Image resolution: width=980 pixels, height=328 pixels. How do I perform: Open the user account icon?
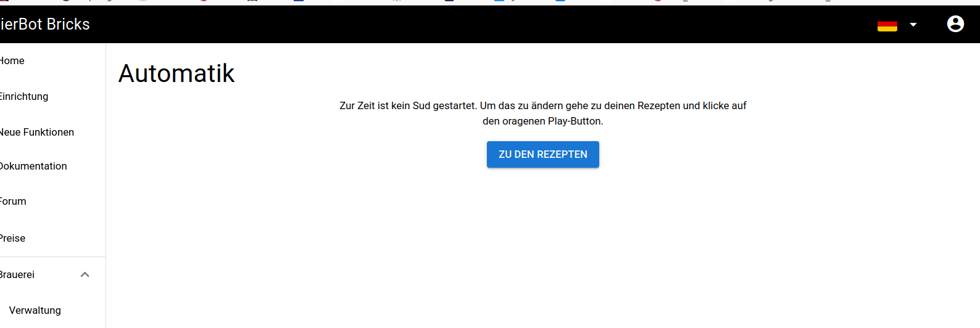click(x=955, y=24)
